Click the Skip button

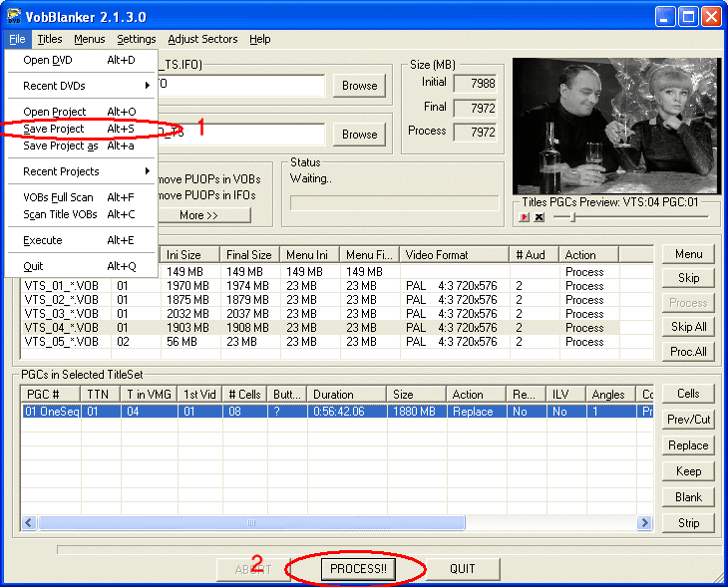coord(688,277)
